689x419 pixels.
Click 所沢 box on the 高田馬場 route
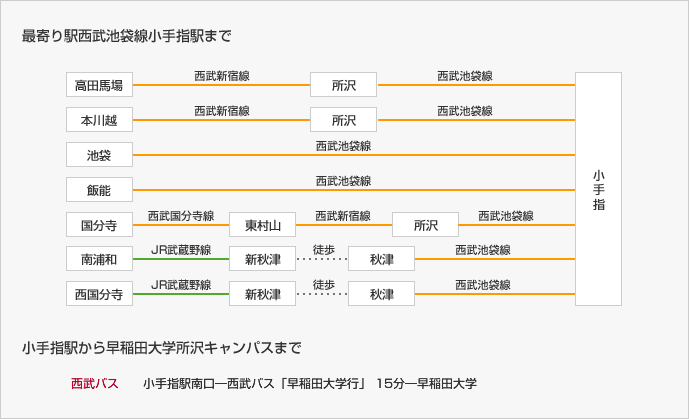pos(344,85)
